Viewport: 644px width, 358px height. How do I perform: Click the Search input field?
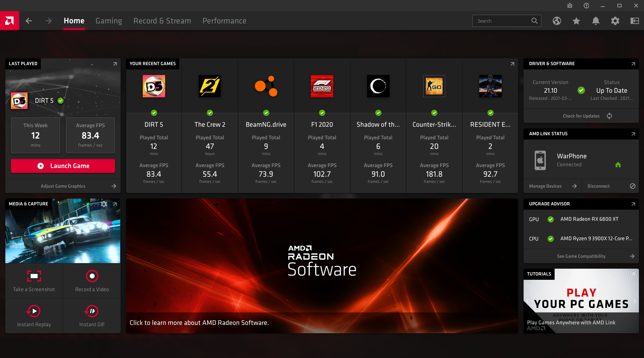coord(507,21)
